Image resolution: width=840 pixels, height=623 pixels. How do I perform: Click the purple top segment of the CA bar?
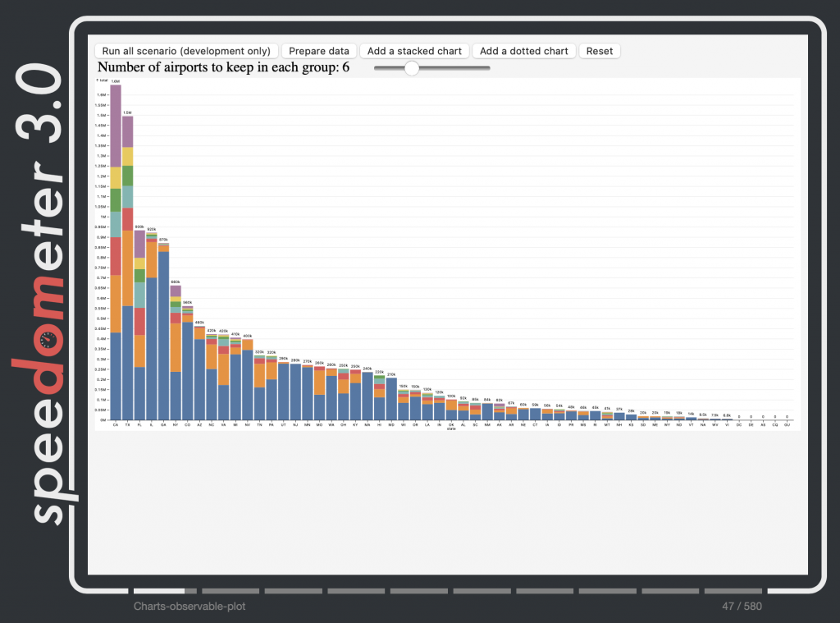coord(116,125)
